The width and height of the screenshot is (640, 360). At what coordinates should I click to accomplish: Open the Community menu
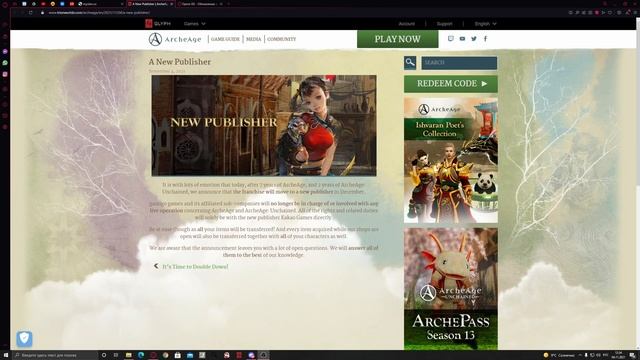point(282,39)
